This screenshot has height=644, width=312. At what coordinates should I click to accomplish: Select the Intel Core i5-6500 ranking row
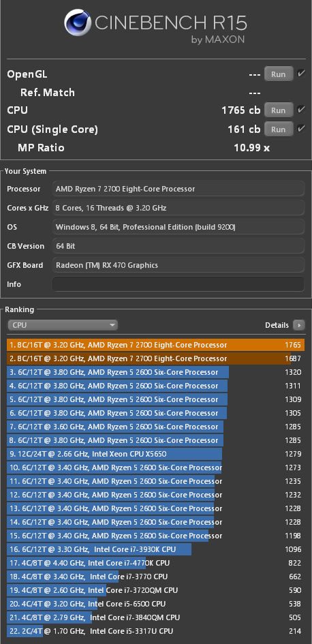[x=155, y=604]
